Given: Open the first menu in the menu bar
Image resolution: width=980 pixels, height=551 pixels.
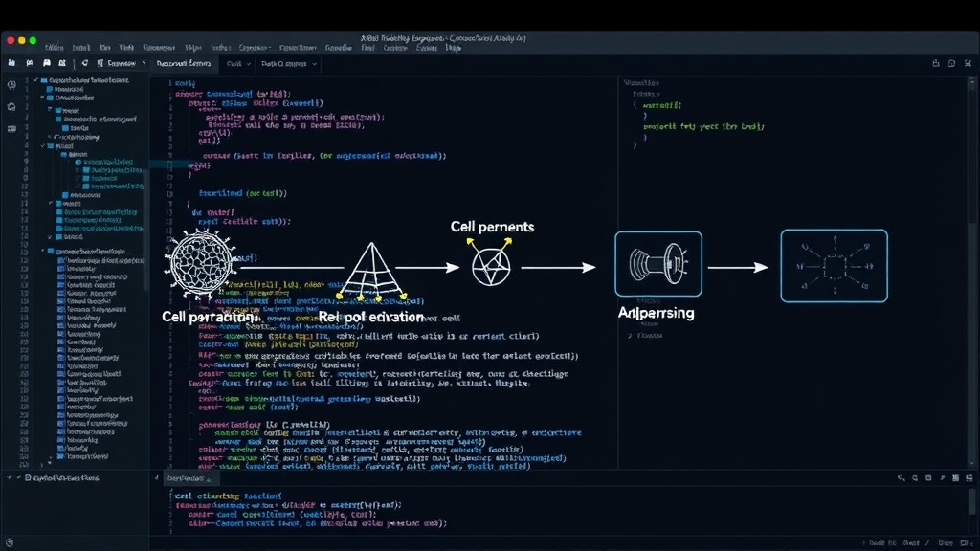Looking at the screenshot, I should point(54,48).
